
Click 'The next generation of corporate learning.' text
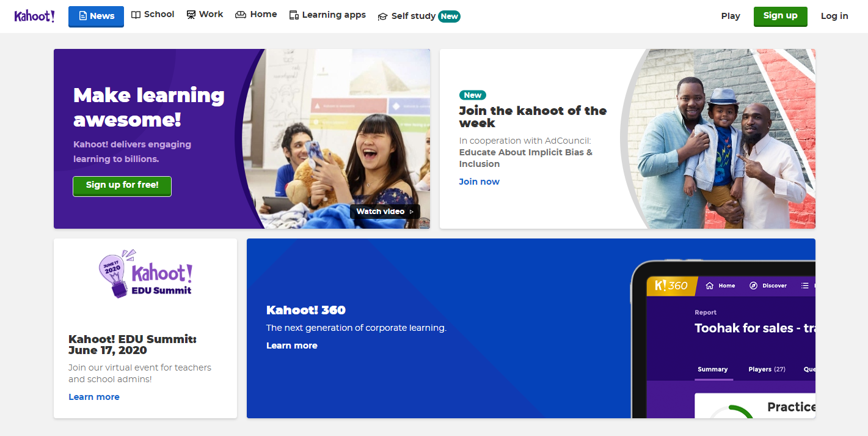356,328
